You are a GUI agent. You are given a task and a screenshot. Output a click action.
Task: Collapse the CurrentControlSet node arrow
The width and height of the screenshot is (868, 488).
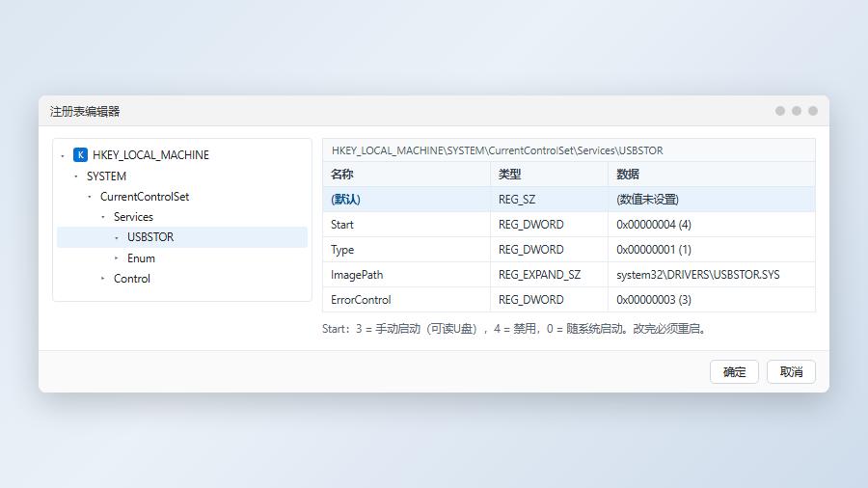(90, 197)
